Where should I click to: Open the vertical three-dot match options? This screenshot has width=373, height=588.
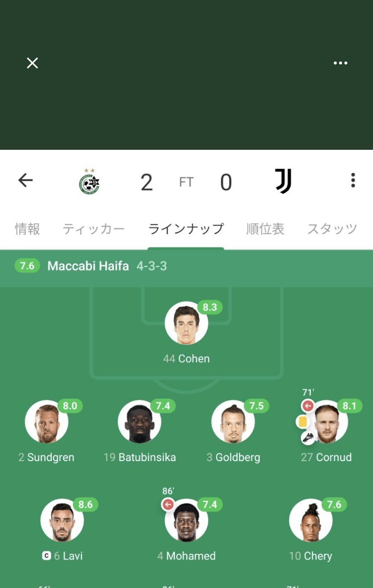(353, 180)
